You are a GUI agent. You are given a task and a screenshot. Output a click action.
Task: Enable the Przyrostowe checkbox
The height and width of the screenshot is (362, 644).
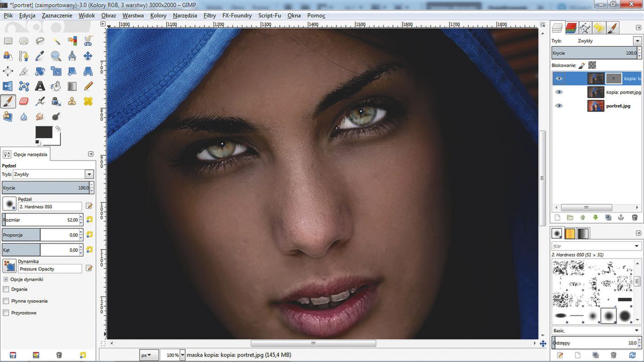(6, 313)
